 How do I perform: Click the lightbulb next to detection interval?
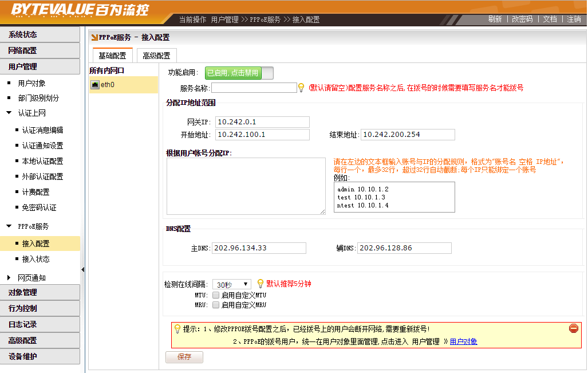click(260, 284)
